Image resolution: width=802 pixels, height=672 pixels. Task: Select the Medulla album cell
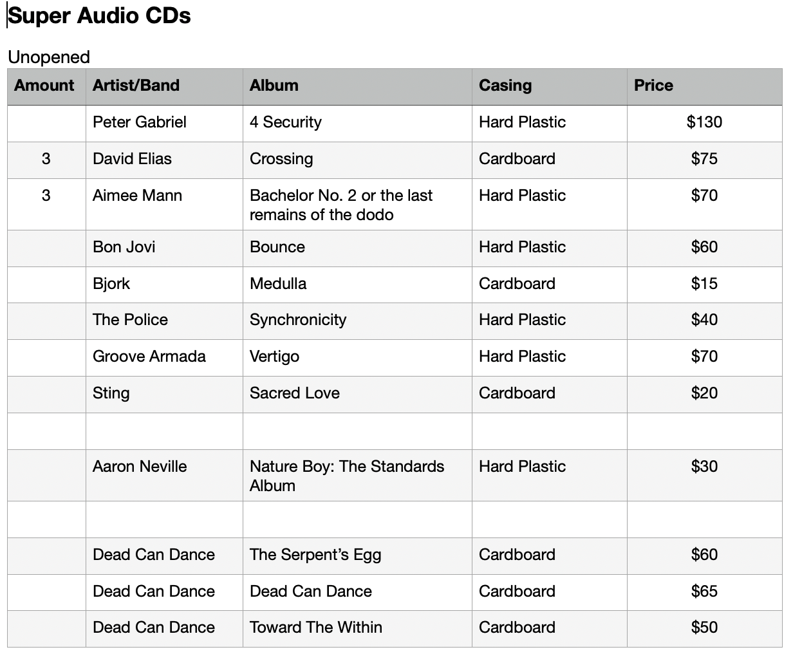click(x=357, y=285)
